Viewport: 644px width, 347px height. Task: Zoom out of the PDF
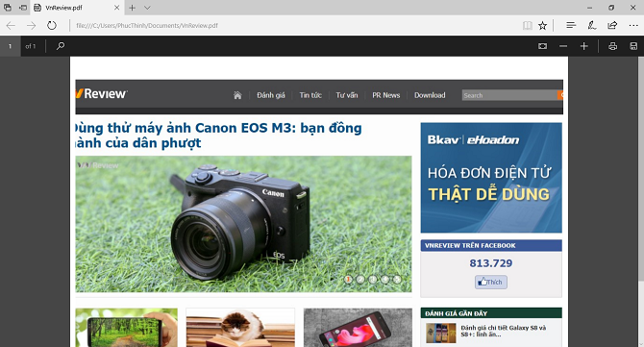pyautogui.click(x=563, y=46)
